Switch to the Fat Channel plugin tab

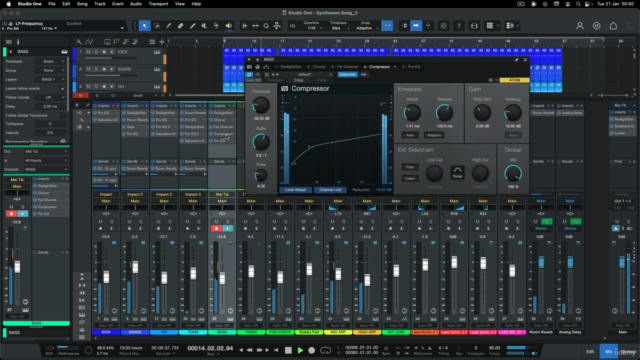(344, 67)
